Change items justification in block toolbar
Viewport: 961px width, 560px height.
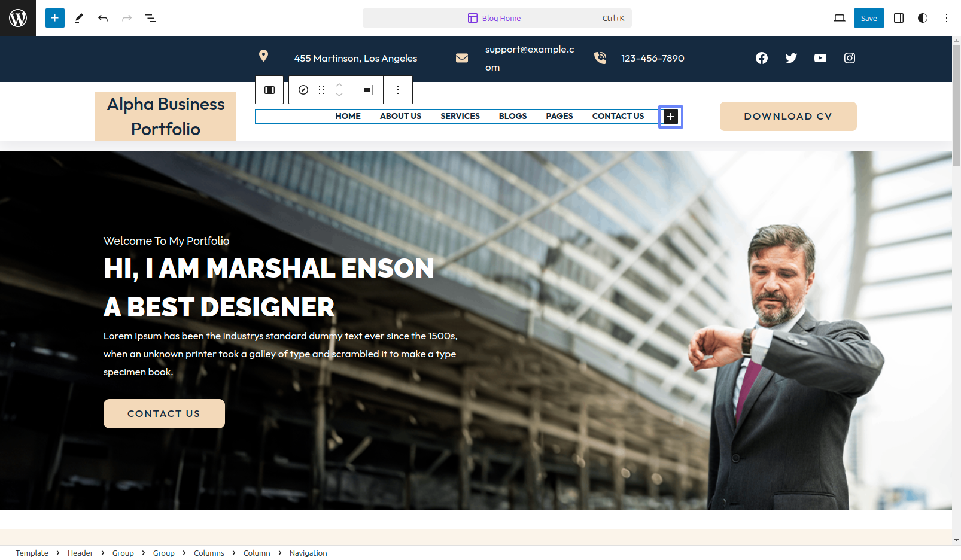[369, 90]
